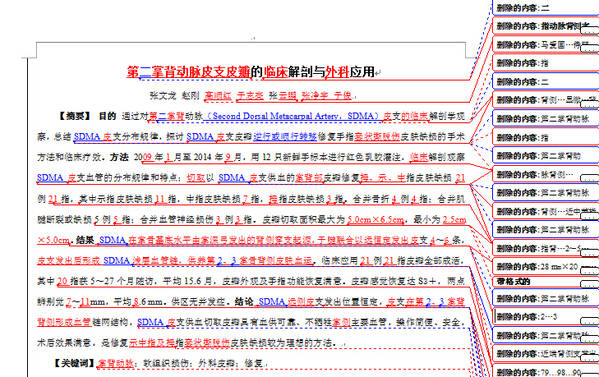The height and width of the screenshot is (377, 599).
Task: Select the '指背…2~5' deletion balloon
Action: click(546, 248)
